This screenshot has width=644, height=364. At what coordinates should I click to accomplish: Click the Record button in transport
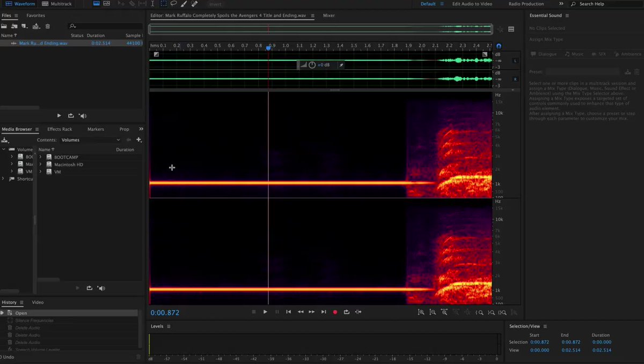pos(335,312)
